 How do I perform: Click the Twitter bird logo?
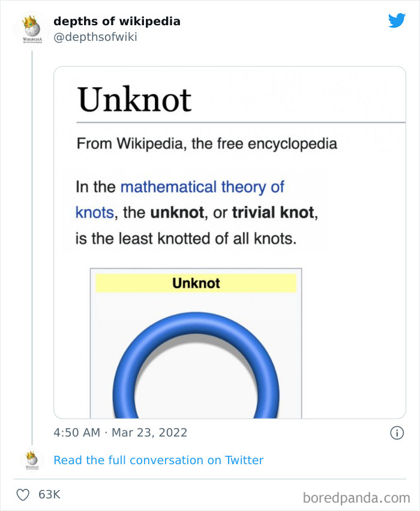tap(397, 20)
